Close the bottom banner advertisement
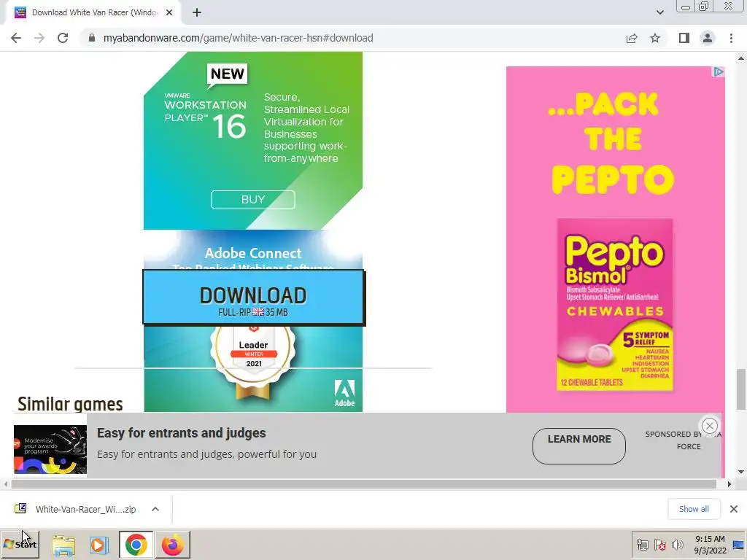 709,426
